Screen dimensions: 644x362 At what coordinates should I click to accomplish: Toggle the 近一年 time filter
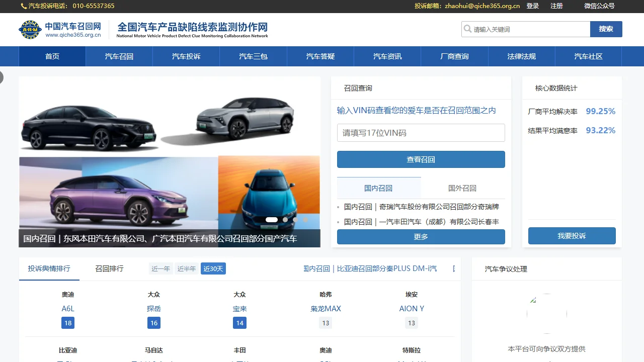[x=160, y=268]
